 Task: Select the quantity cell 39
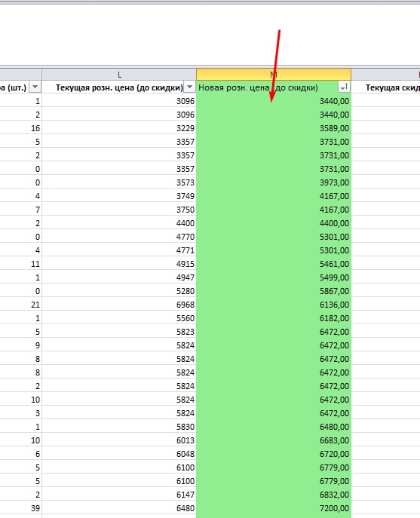[x=20, y=508]
